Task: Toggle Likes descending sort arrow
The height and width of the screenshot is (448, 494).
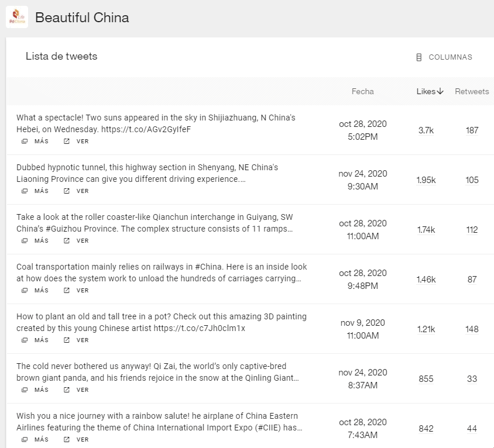Action: (x=440, y=91)
